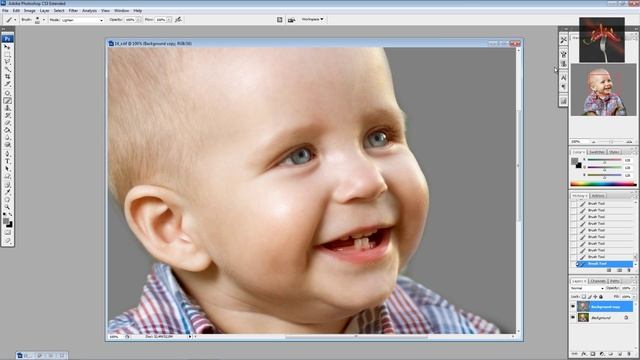Open the Filter menu
The image size is (640, 360).
pos(73,11)
